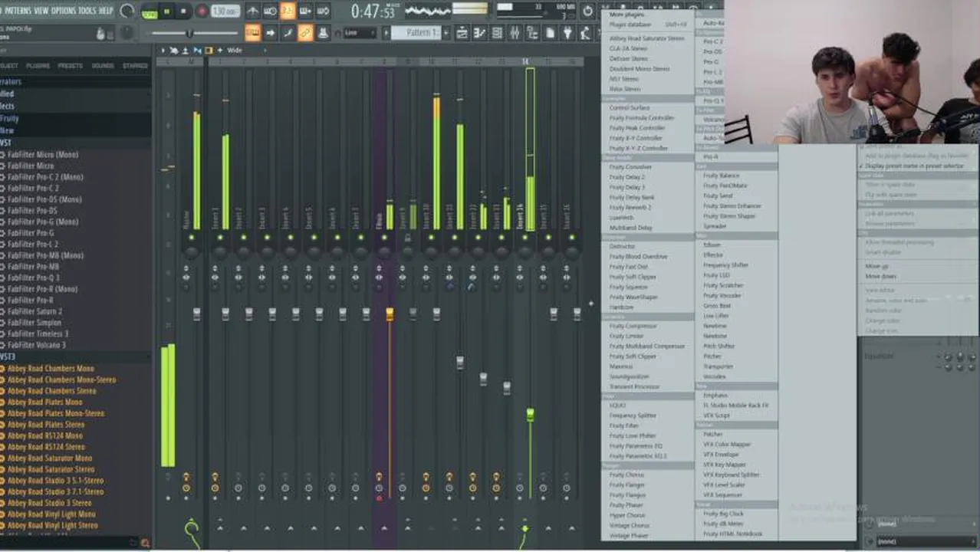This screenshot has width=980, height=552.
Task: Toggle the Master track mute switch
Action: click(x=191, y=238)
